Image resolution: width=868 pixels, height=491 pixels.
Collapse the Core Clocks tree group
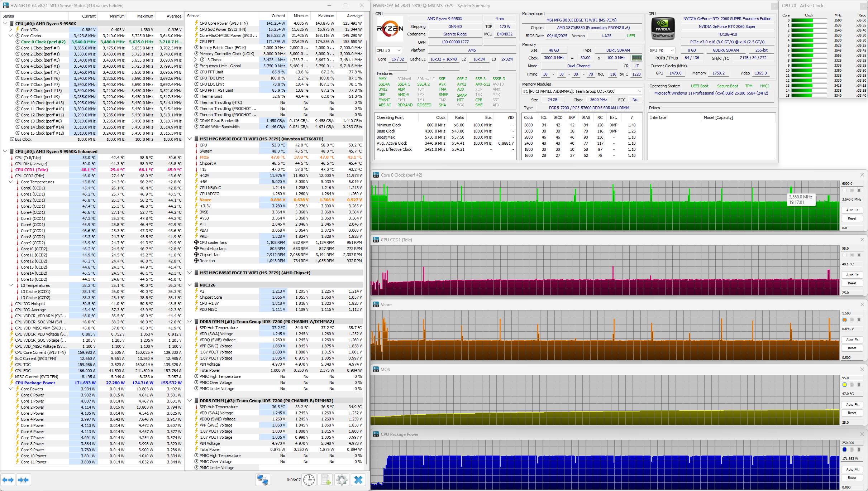[x=11, y=36]
